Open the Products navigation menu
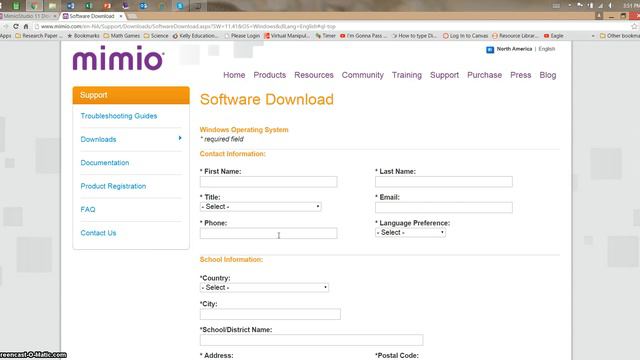The height and width of the screenshot is (360, 640). [269, 75]
